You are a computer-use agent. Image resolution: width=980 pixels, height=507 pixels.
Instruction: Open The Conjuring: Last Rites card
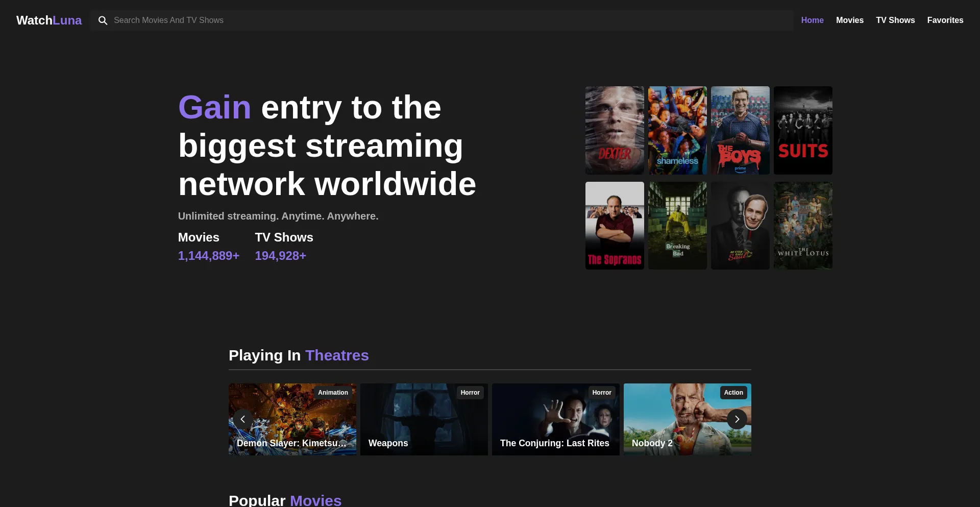pyautogui.click(x=555, y=419)
